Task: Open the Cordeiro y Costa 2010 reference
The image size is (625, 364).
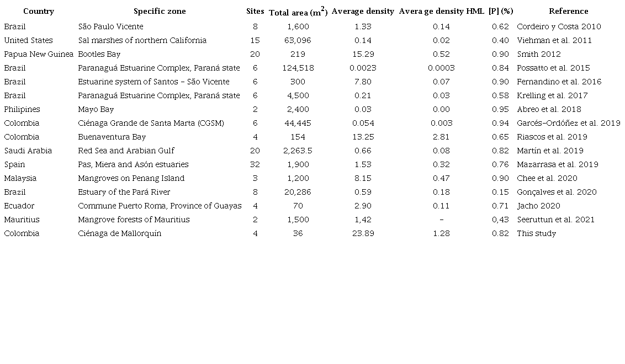Action: [x=559, y=26]
